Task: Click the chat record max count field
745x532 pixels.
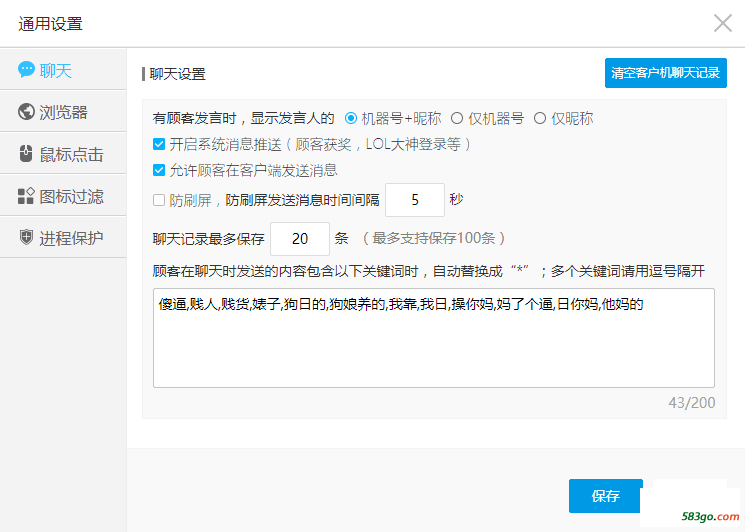Action: (x=300, y=238)
